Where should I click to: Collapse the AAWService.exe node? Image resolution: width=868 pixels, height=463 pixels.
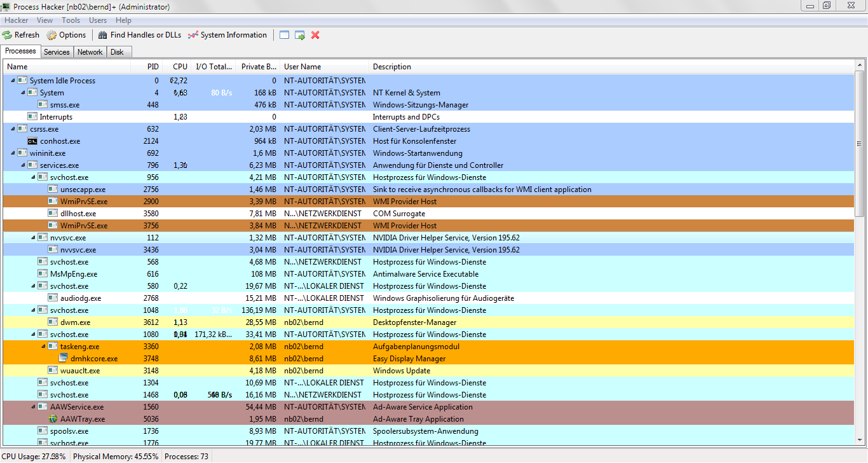coord(34,407)
